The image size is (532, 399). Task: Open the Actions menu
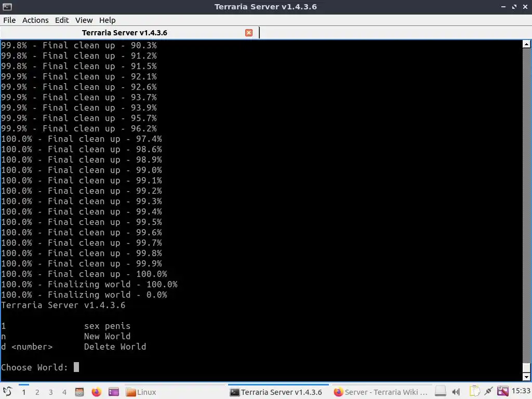[35, 20]
